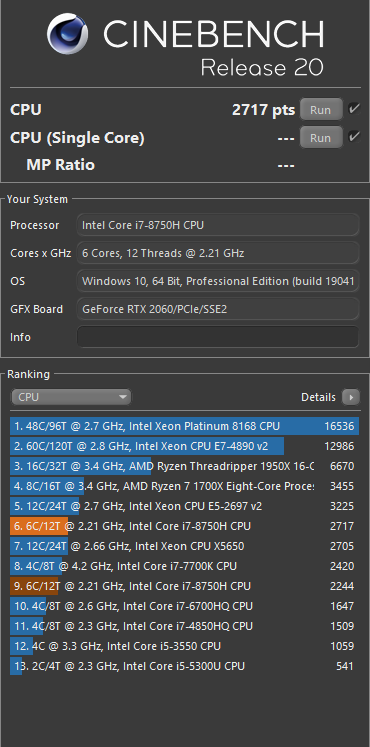Click the Cores x GHz field
Screen dimensions: 370x747
coord(218,253)
